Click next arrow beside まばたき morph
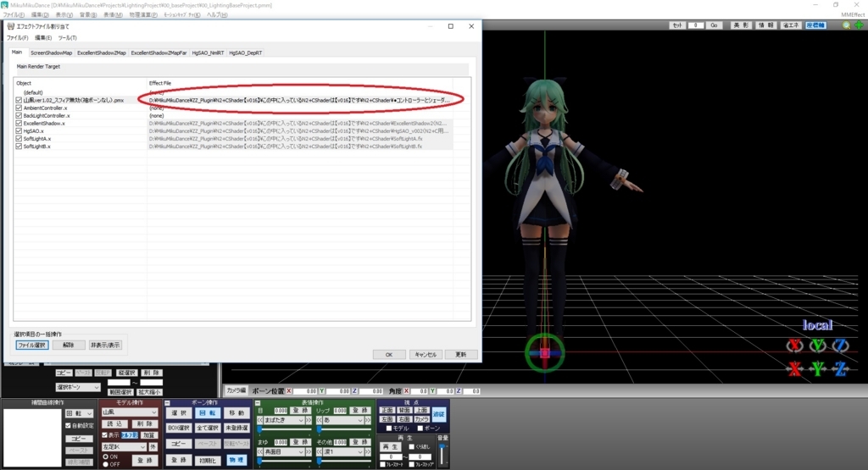The height and width of the screenshot is (470, 868). click(309, 420)
